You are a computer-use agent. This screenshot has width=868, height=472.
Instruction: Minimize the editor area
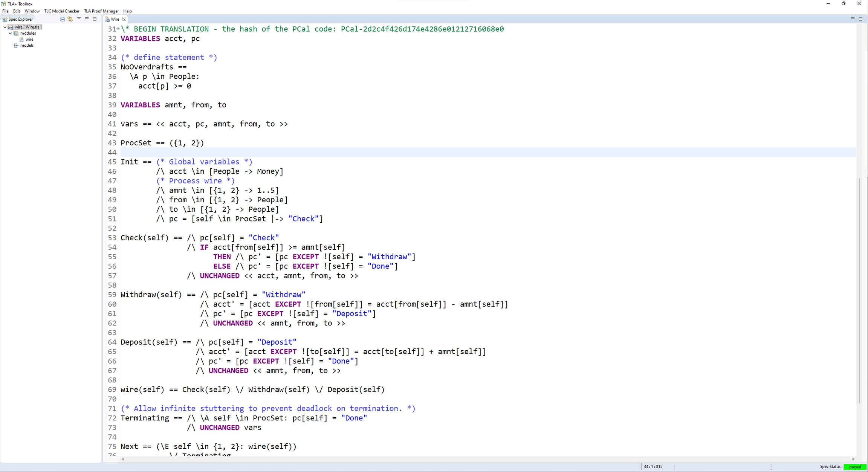(x=853, y=19)
